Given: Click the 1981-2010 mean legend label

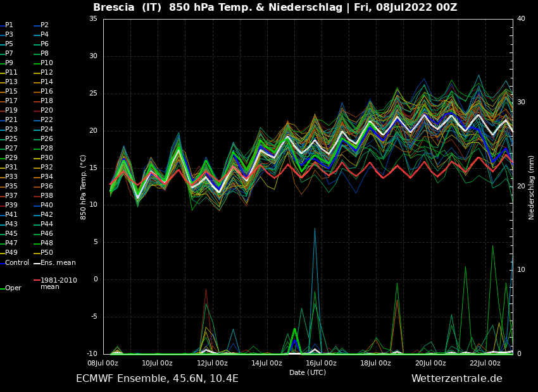Looking at the screenshot, I should [x=59, y=283].
